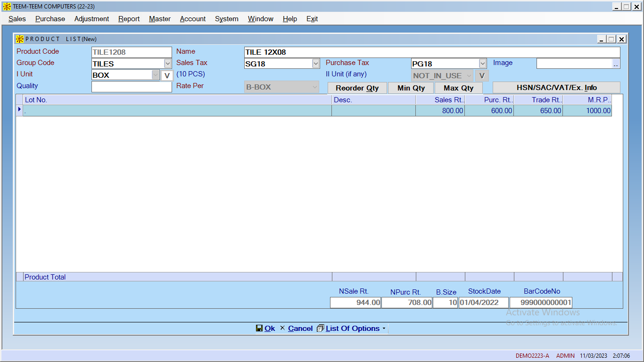Viewport: 644px width, 362px height.
Task: Click the V button beside I Unit
Action: click(167, 75)
